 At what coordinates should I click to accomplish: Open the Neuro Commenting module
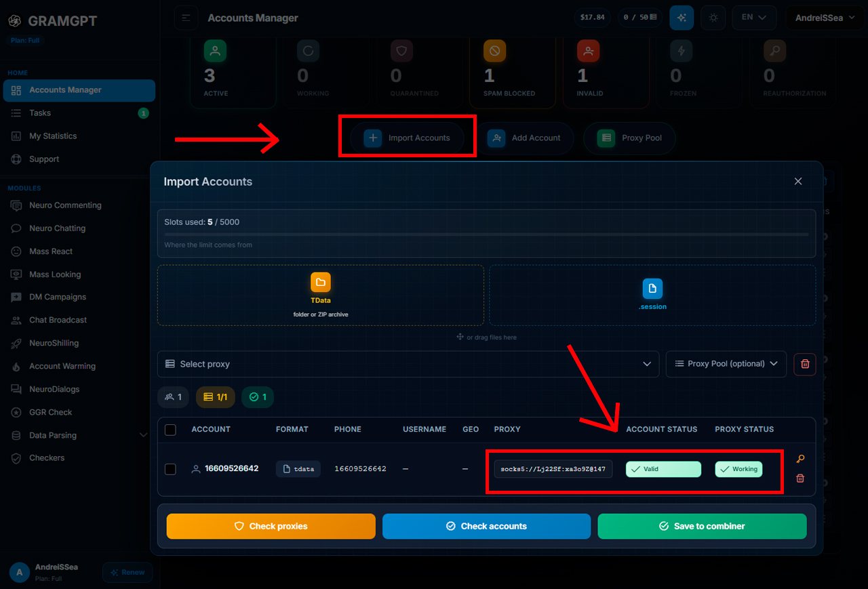(79, 205)
